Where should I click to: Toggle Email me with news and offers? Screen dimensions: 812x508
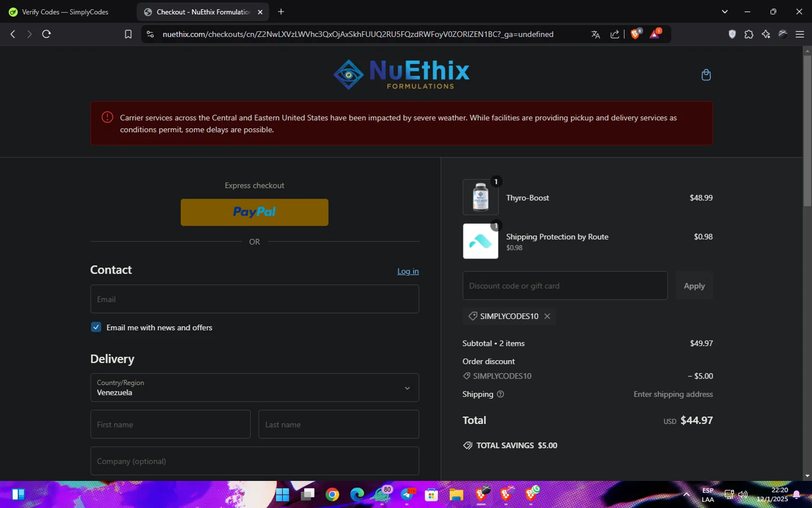[x=96, y=327]
